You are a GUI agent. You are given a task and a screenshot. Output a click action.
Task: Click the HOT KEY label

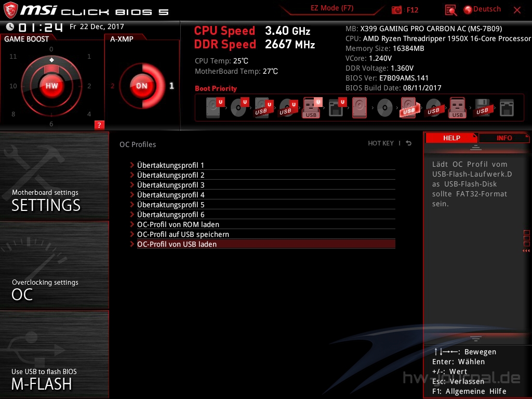tap(381, 143)
